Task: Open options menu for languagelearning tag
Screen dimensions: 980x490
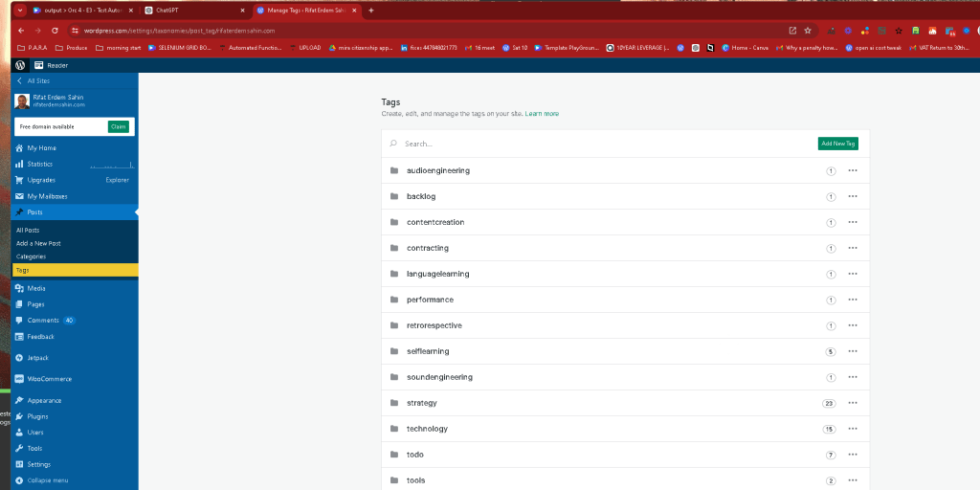Action: coord(853,274)
